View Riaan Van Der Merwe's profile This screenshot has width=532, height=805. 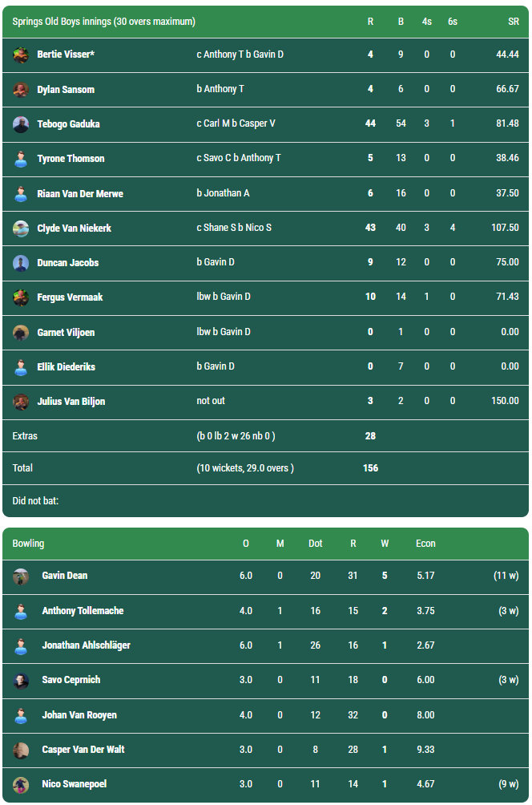[80, 193]
